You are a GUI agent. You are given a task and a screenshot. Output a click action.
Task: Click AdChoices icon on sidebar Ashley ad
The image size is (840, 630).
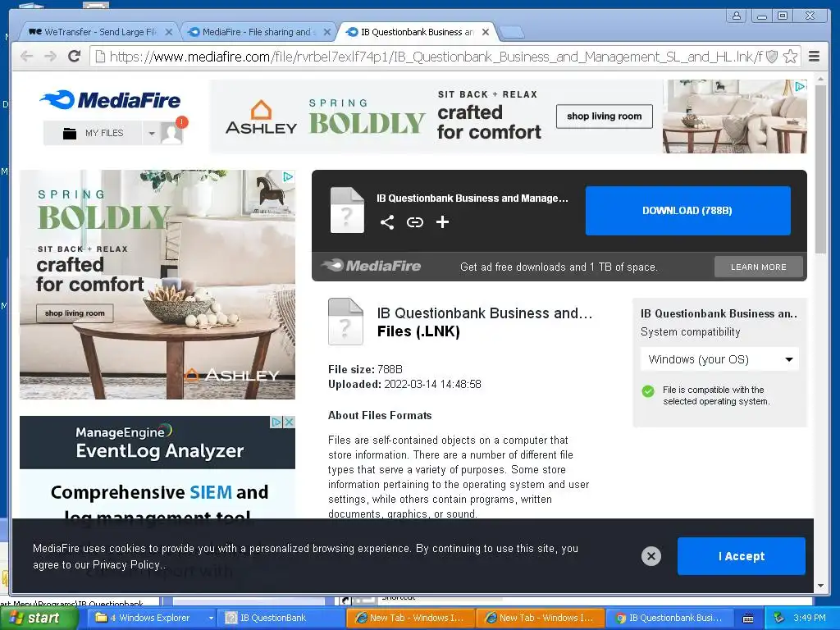coord(288,176)
